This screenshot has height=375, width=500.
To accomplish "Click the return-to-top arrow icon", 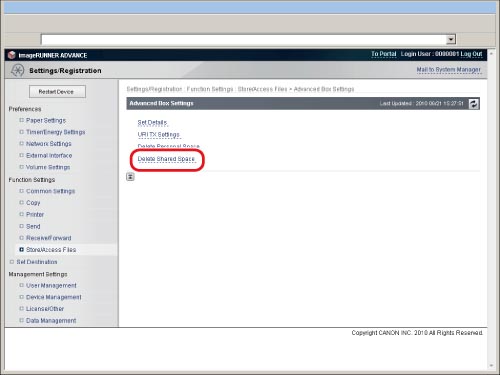I will (x=130, y=177).
